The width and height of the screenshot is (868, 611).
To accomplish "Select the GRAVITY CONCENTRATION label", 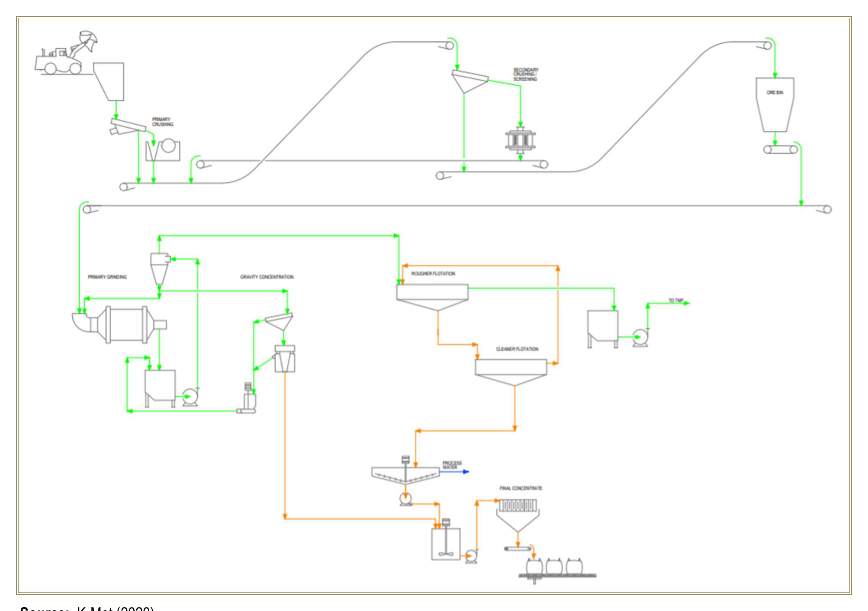I will click(x=267, y=277).
